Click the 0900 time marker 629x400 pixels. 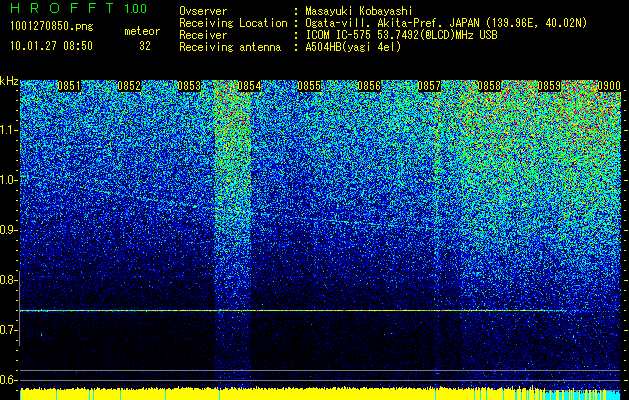609,86
